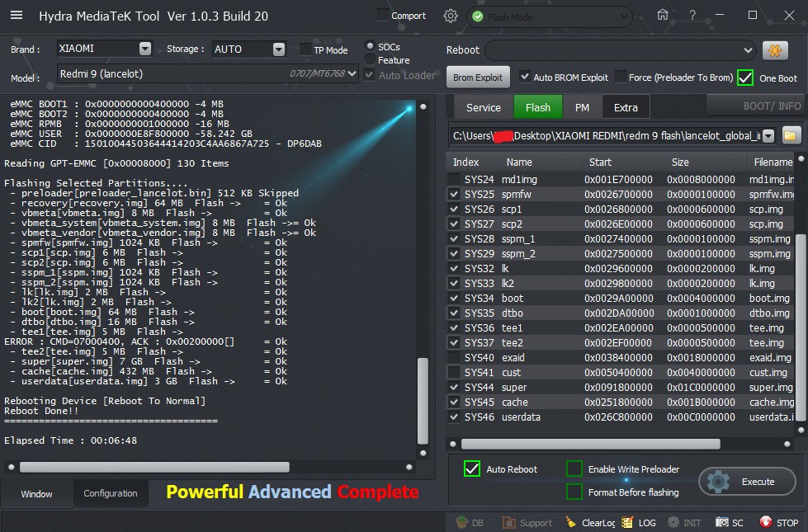Enable Write Preloader checkbox
Viewport: 808px width, 532px height.
click(x=574, y=468)
